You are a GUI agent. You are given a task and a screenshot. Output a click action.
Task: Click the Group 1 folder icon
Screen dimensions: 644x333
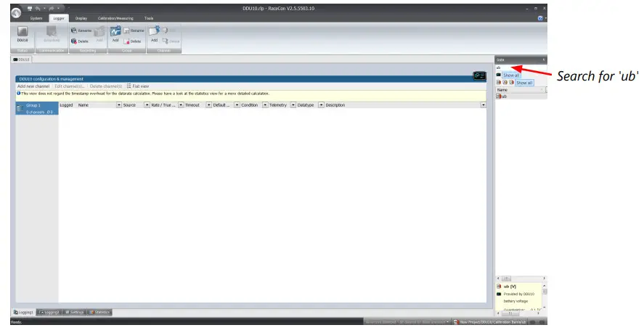pyautogui.click(x=20, y=108)
